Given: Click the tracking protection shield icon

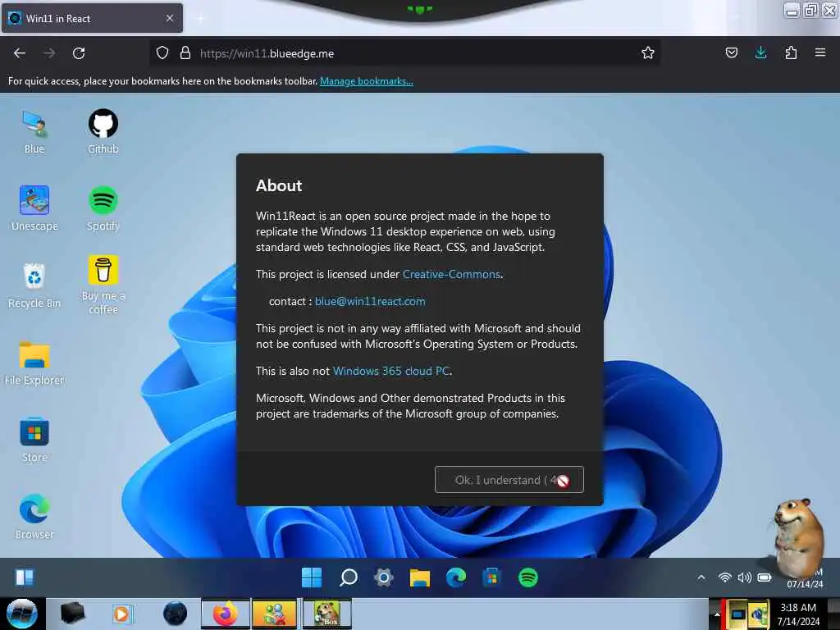Looking at the screenshot, I should click(x=162, y=53).
